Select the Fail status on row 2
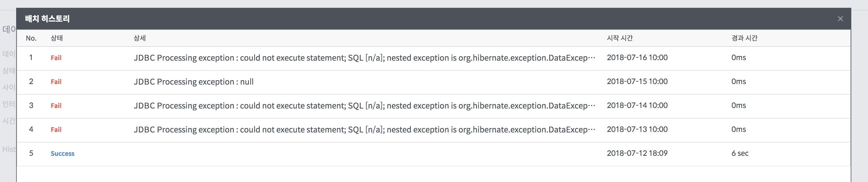 56,82
